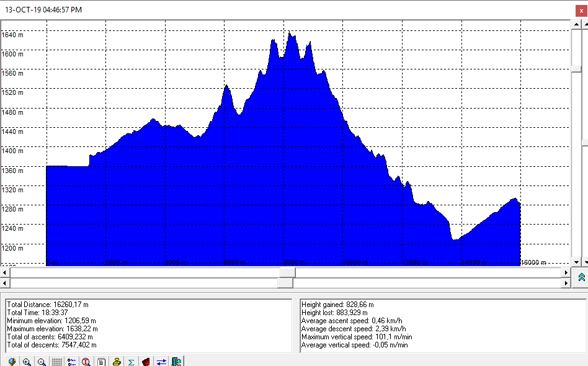Image resolution: width=588 pixels, height=366 pixels.
Task: Click the sigma summary icon
Action: tap(131, 362)
